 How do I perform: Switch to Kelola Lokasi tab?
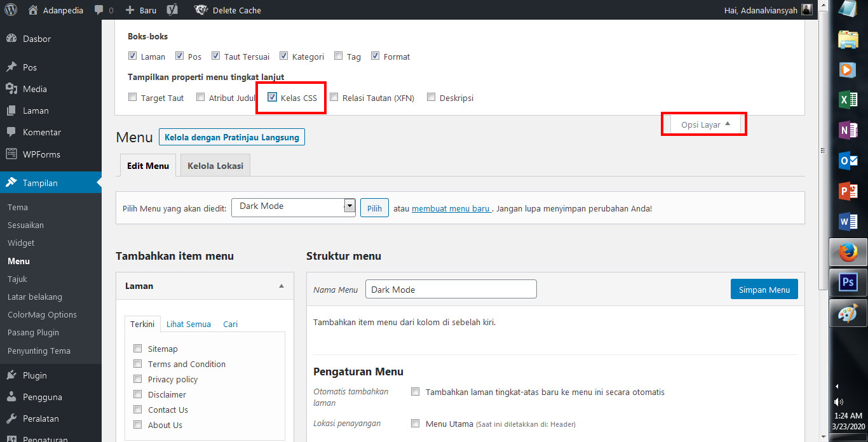(x=215, y=166)
